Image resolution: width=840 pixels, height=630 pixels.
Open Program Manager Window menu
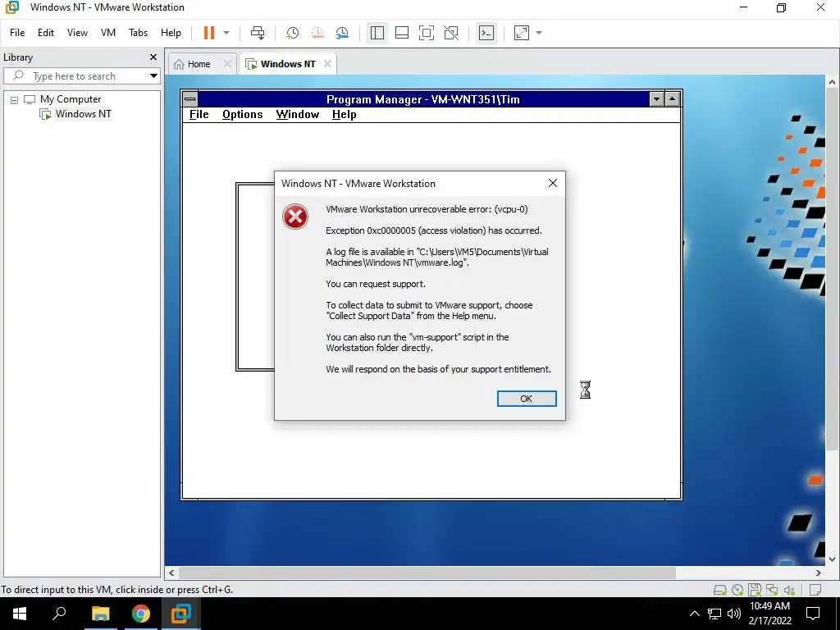(297, 115)
